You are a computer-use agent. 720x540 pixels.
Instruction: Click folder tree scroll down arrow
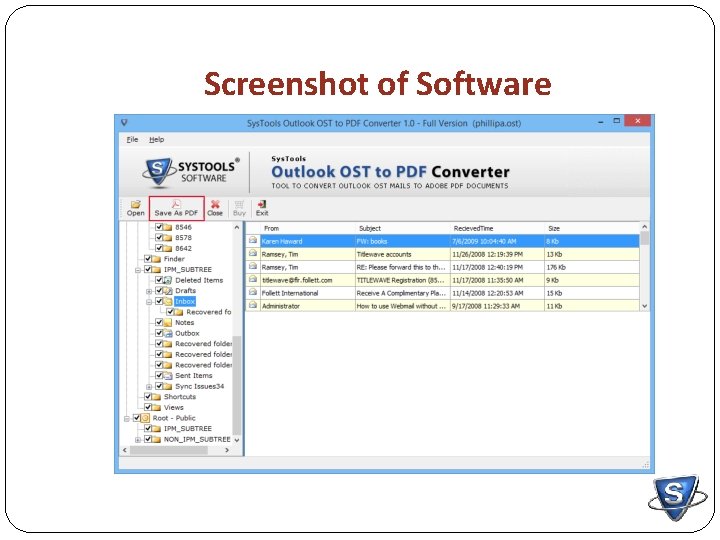pos(237,440)
